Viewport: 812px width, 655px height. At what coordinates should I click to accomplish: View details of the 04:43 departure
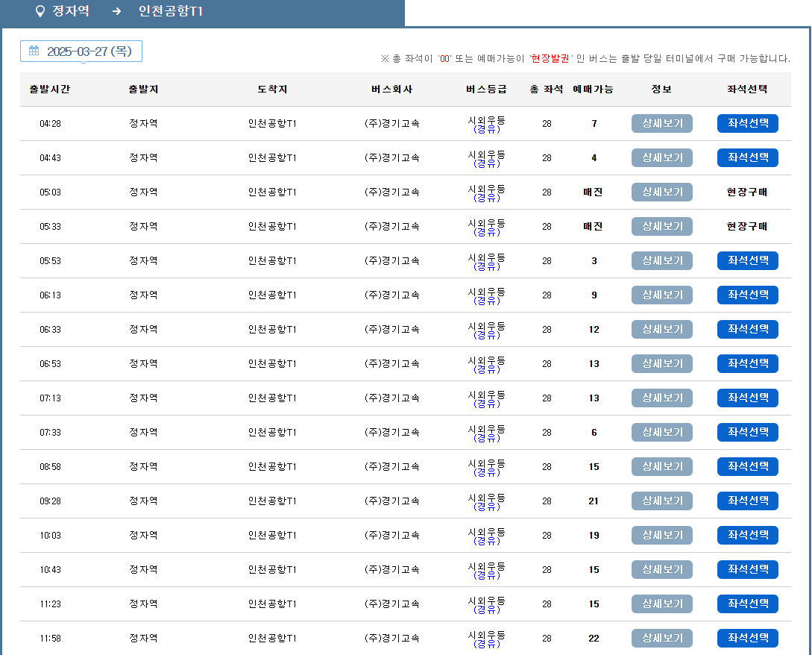[661, 157]
